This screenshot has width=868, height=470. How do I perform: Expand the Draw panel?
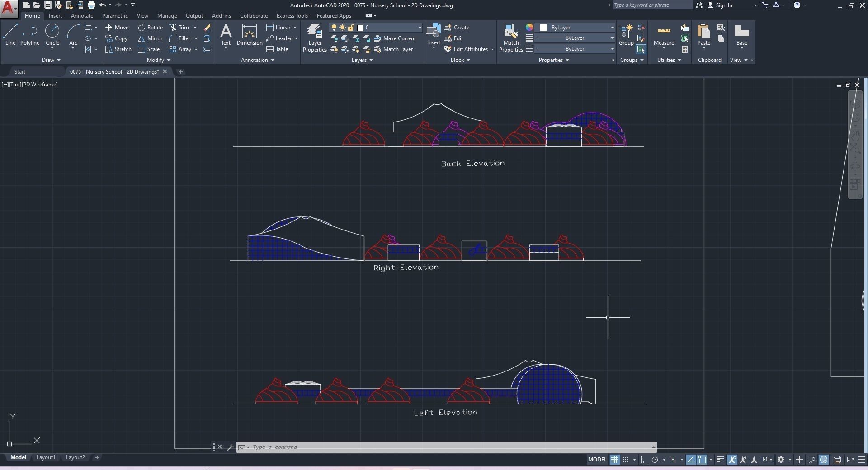tap(51, 60)
